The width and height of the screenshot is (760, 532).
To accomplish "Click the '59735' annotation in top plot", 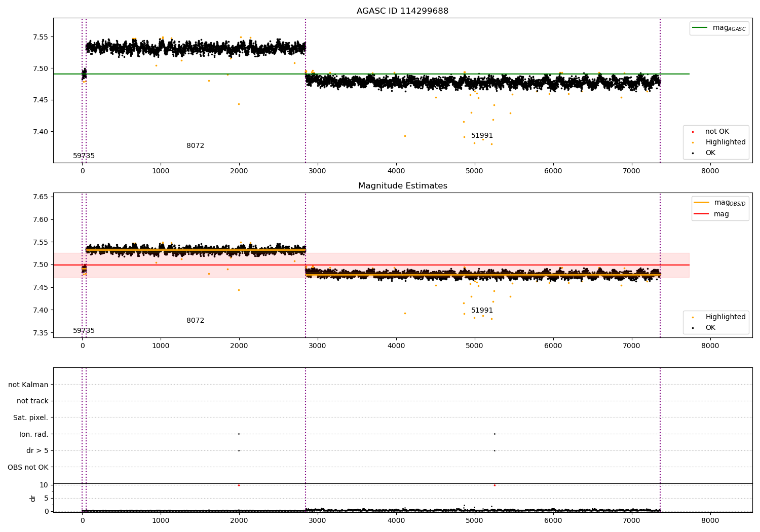I will 84,156.
